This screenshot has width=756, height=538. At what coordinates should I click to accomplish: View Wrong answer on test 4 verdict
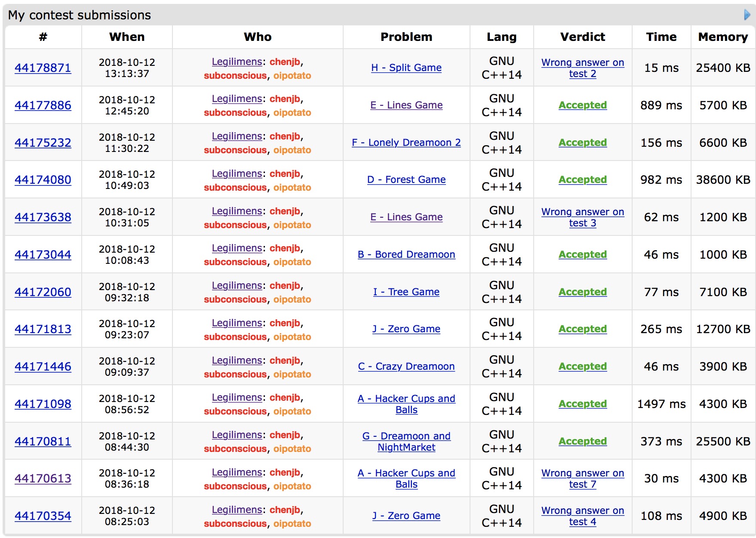coord(582,516)
